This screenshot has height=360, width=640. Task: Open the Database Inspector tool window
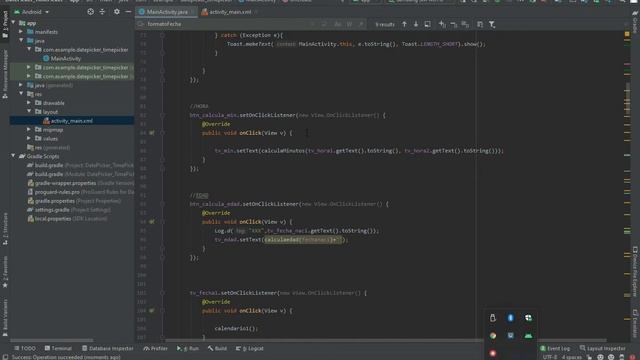pos(108,349)
